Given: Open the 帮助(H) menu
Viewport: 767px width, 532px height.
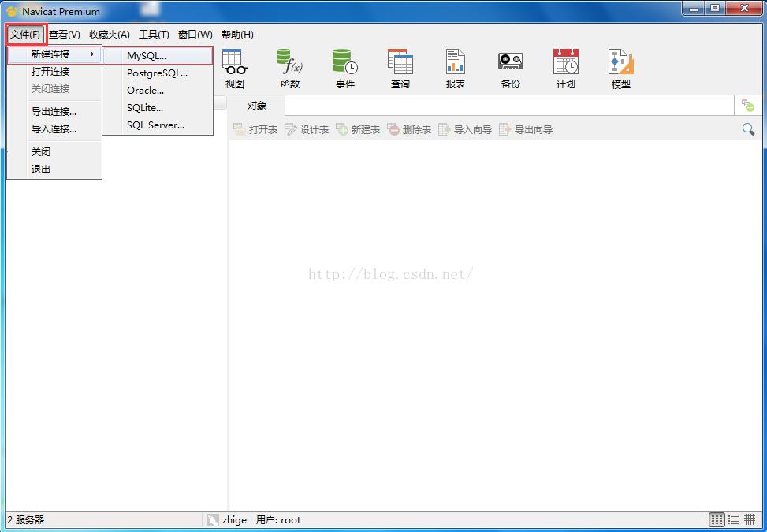Looking at the screenshot, I should click(237, 35).
